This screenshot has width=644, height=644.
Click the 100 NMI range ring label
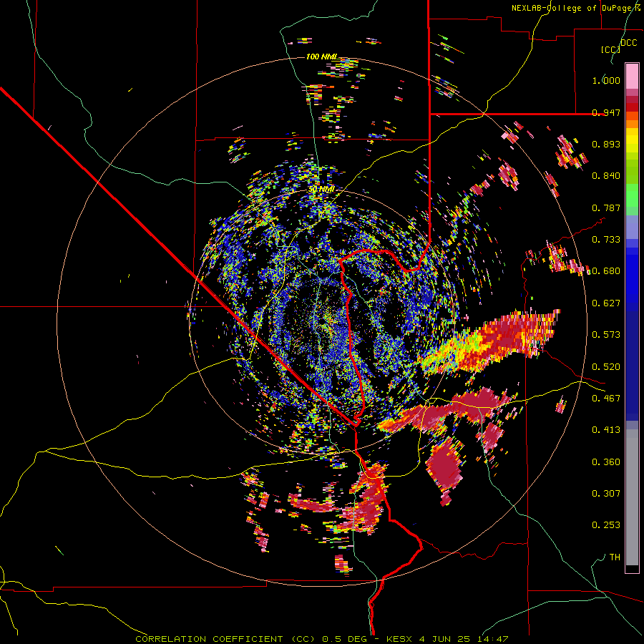[x=321, y=57]
